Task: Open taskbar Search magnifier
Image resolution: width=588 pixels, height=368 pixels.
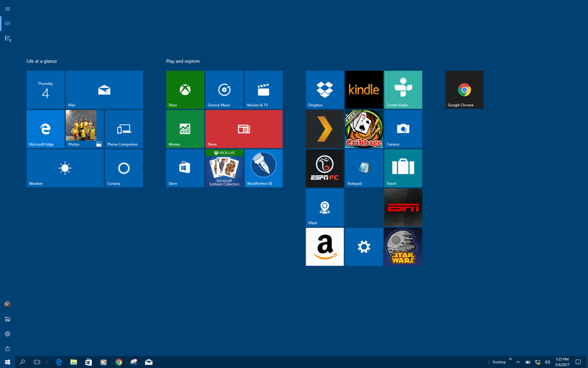Action: pyautogui.click(x=22, y=362)
